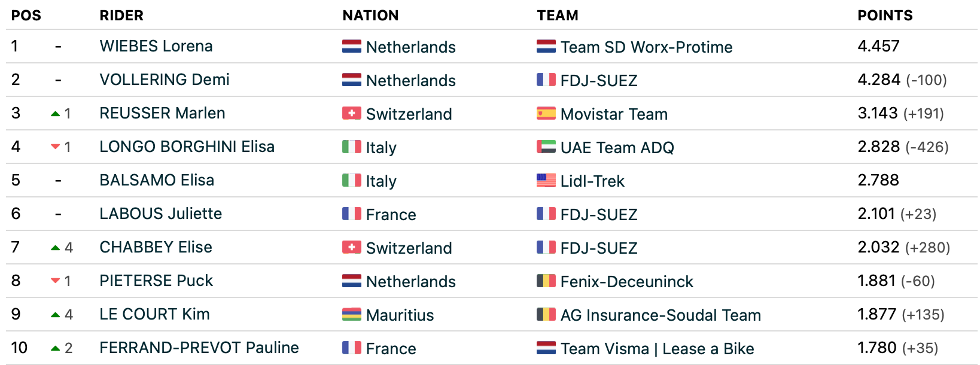Go to AG Insurance-Soudal Team page
The width and height of the screenshot is (980, 365).
tap(661, 315)
